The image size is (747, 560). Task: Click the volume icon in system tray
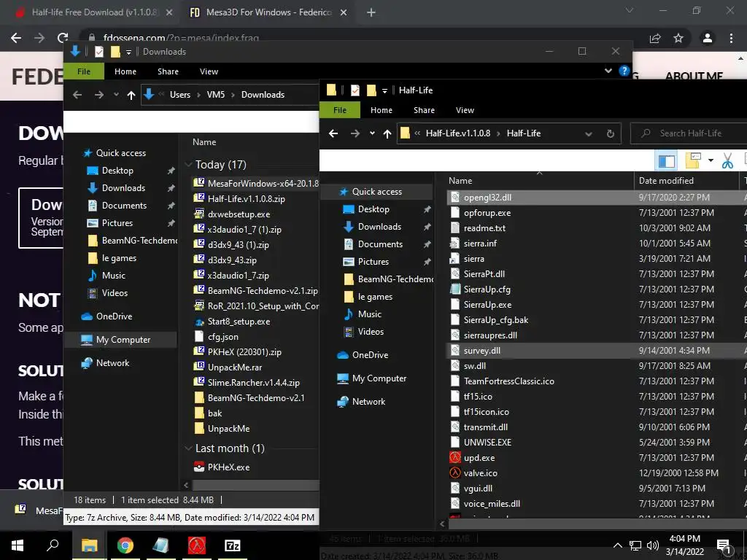coord(653,545)
